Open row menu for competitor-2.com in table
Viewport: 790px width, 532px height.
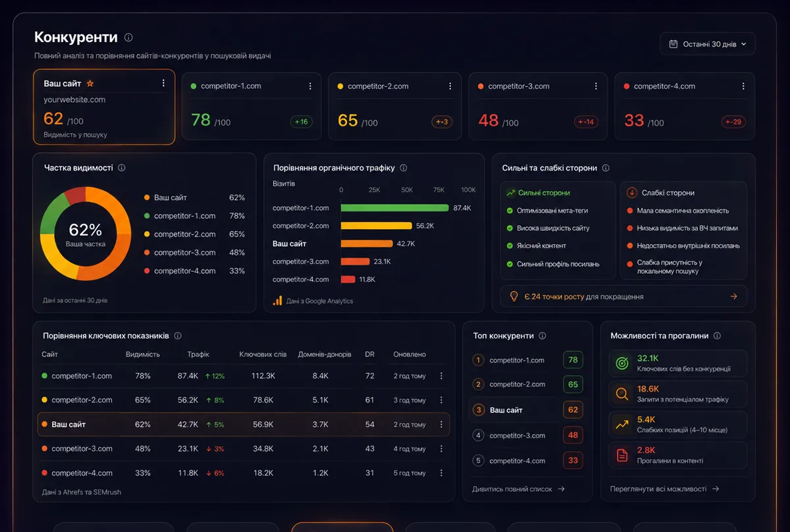(441, 400)
